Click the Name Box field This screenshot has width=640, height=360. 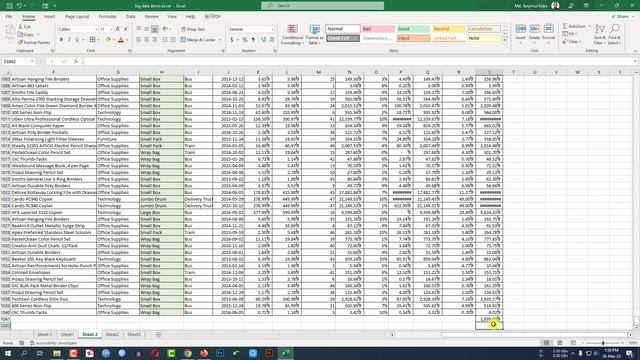pyautogui.click(x=16, y=61)
